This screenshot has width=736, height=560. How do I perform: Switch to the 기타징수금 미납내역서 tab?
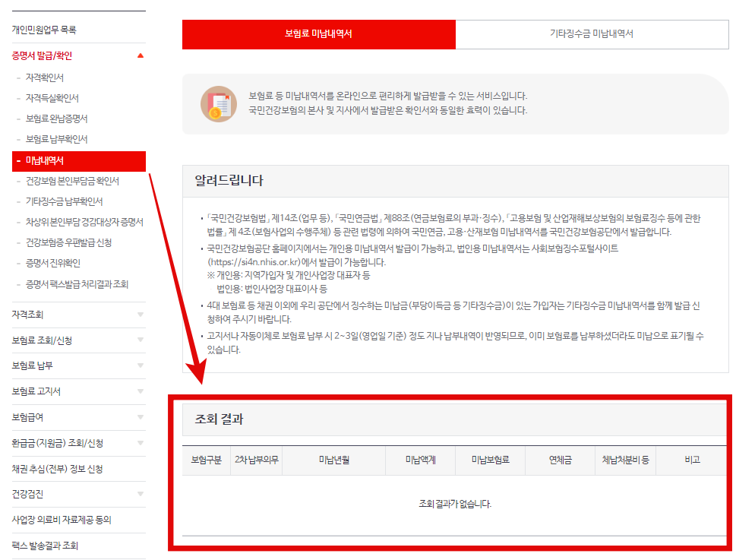pyautogui.click(x=592, y=35)
